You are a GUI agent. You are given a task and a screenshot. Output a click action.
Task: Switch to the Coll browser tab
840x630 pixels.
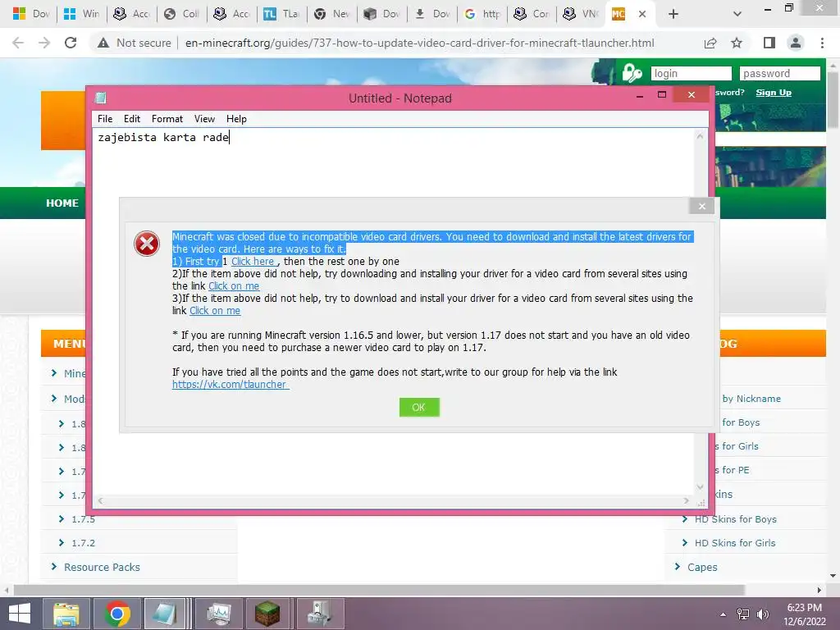(182, 14)
